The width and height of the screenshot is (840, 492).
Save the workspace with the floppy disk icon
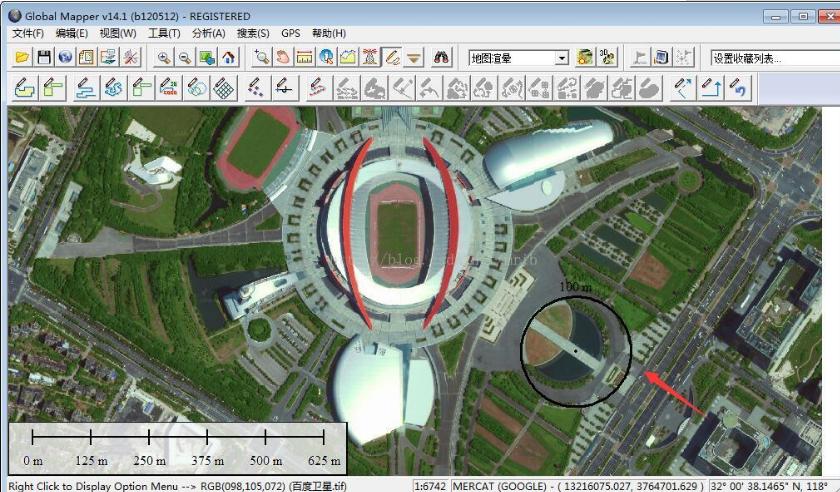point(43,57)
